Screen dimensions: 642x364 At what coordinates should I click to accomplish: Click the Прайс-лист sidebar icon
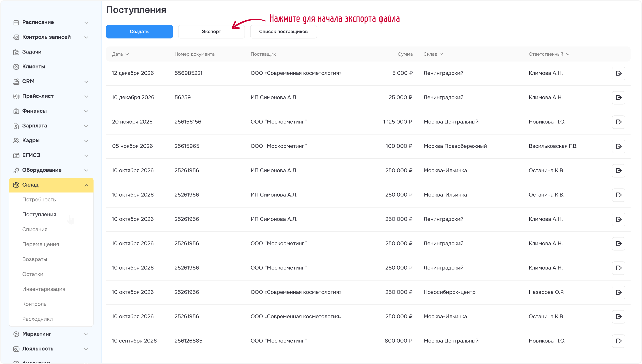[x=16, y=96]
